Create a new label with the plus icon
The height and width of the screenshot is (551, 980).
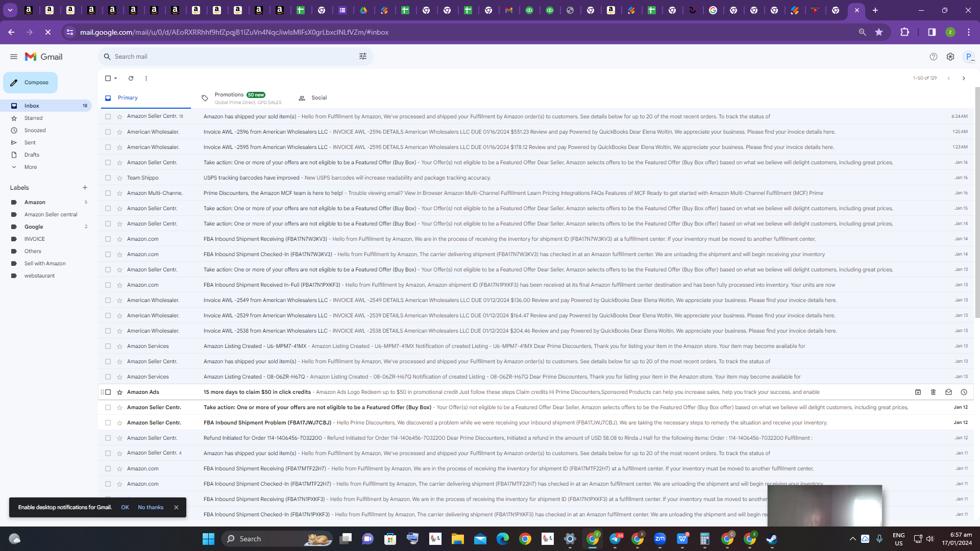point(85,188)
